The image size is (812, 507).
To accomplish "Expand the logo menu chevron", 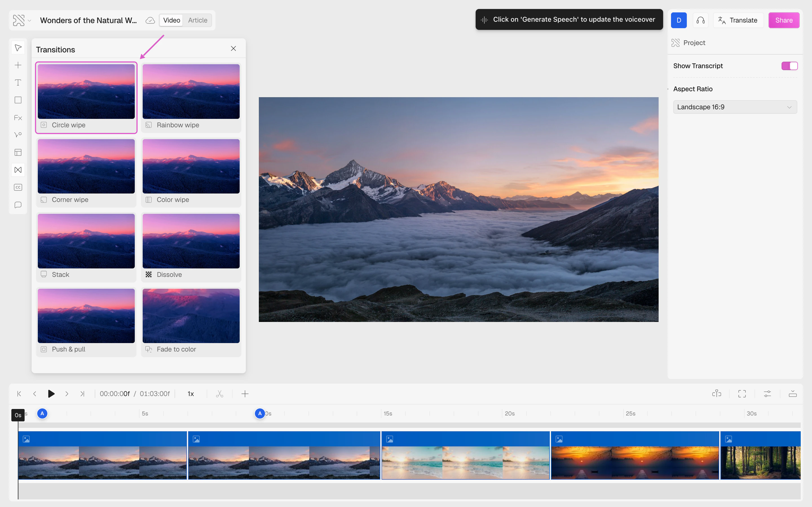I will tap(30, 21).
